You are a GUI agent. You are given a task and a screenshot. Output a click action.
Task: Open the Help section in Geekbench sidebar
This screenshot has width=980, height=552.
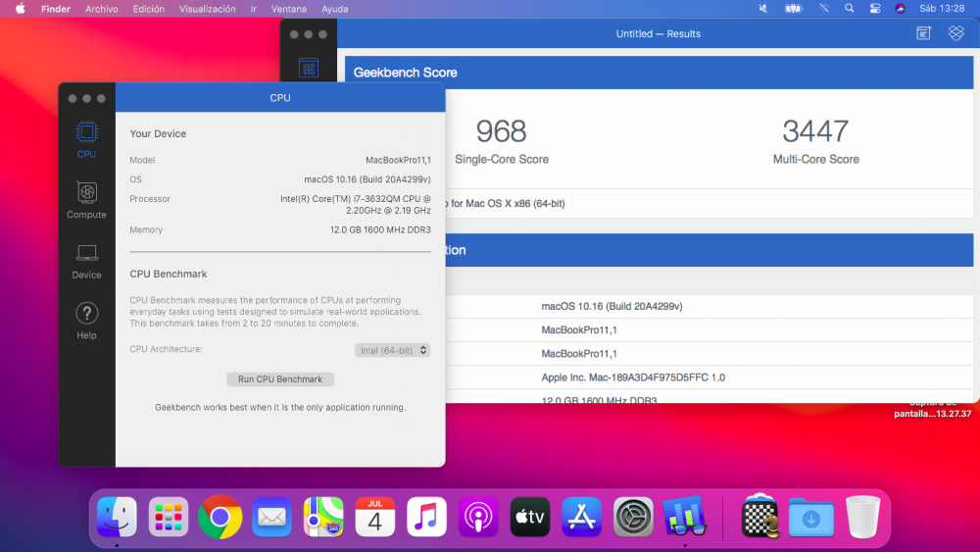point(86,322)
